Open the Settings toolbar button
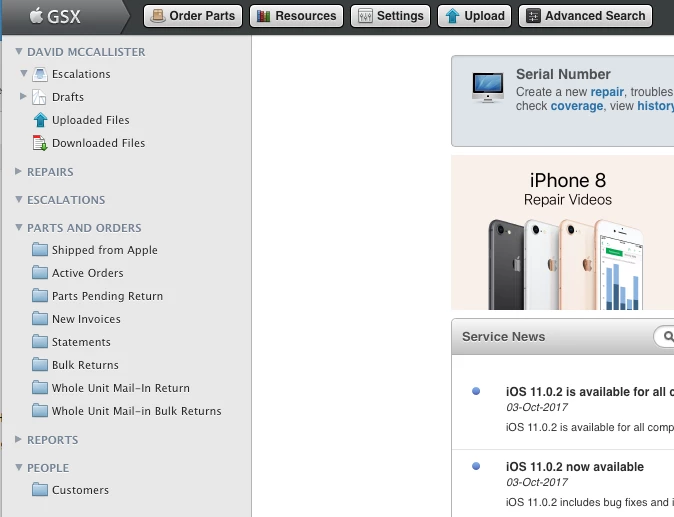 (x=390, y=16)
